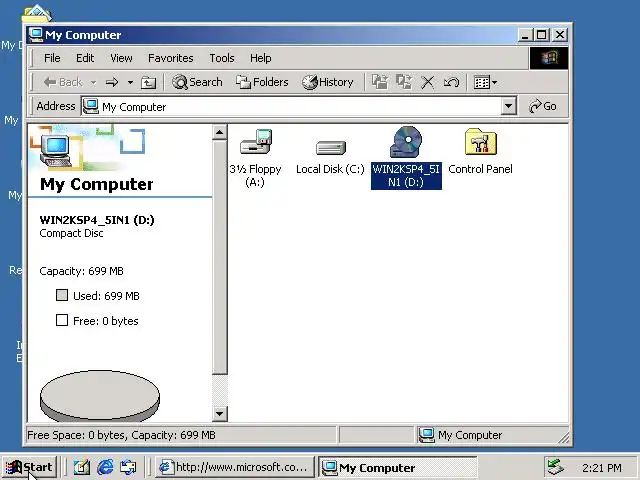Click the Delete (X) toolbar icon
The height and width of the screenshot is (480, 640).
pyautogui.click(x=427, y=82)
